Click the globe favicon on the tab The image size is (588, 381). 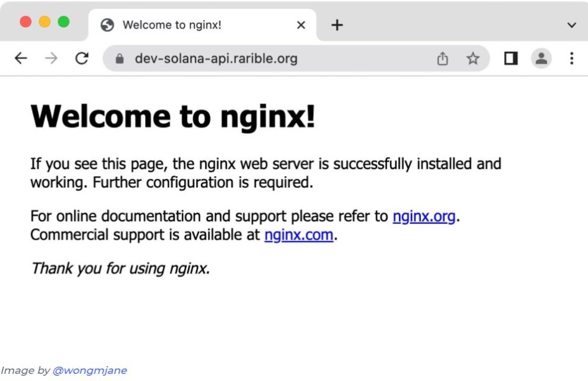coord(107,25)
